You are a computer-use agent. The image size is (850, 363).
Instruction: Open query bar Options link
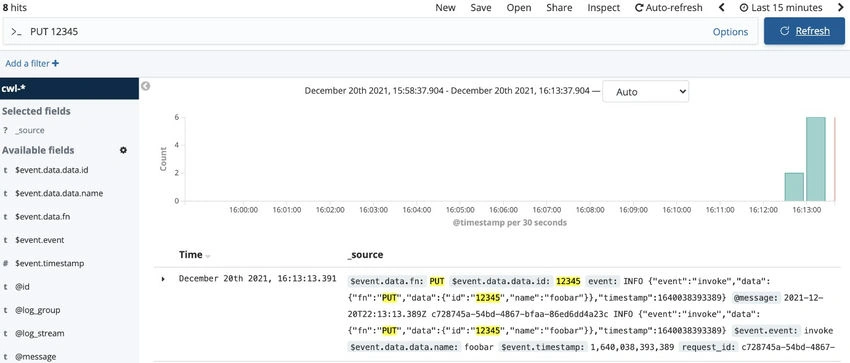pos(730,31)
